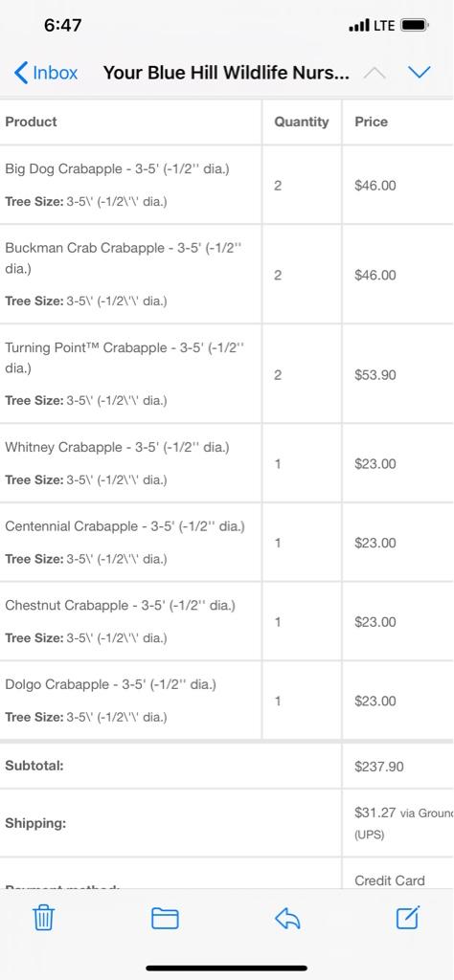Tap the email subject title
This screenshot has height=980, width=454.
[x=226, y=73]
